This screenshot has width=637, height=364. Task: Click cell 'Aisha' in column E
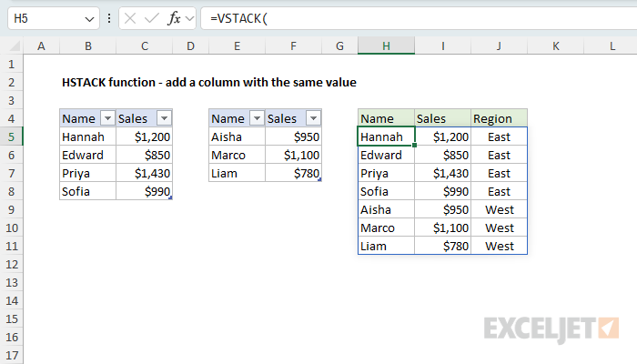click(237, 136)
